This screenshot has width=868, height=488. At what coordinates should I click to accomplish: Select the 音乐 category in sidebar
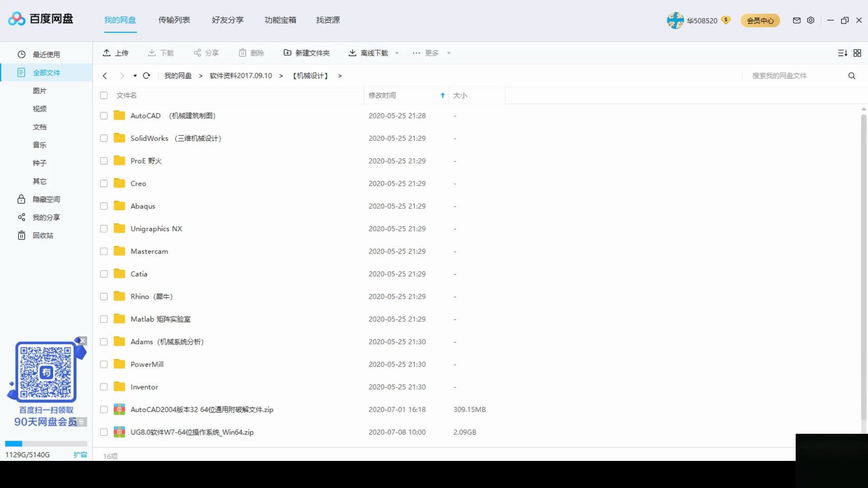click(40, 145)
